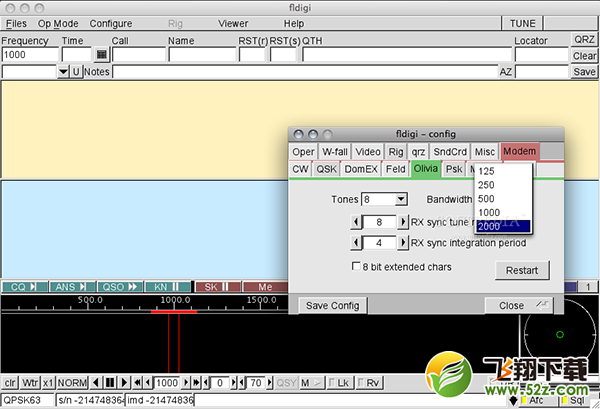Image resolution: width=600 pixels, height=409 pixels.
Task: Click the Clear log button
Action: (584, 56)
